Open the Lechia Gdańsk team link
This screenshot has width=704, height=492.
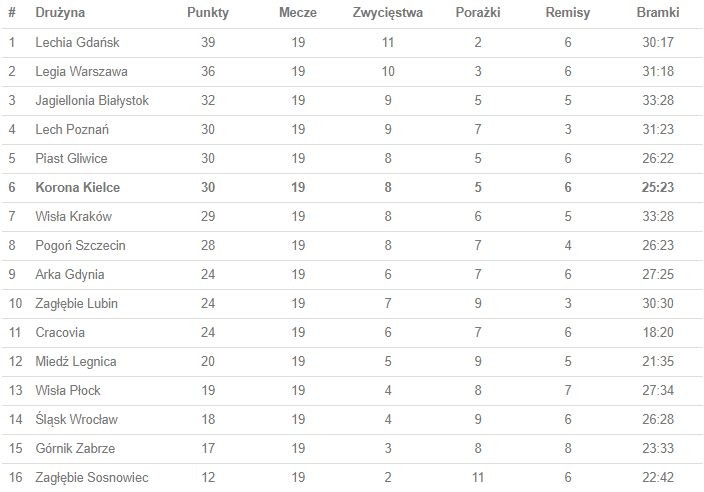(75, 43)
